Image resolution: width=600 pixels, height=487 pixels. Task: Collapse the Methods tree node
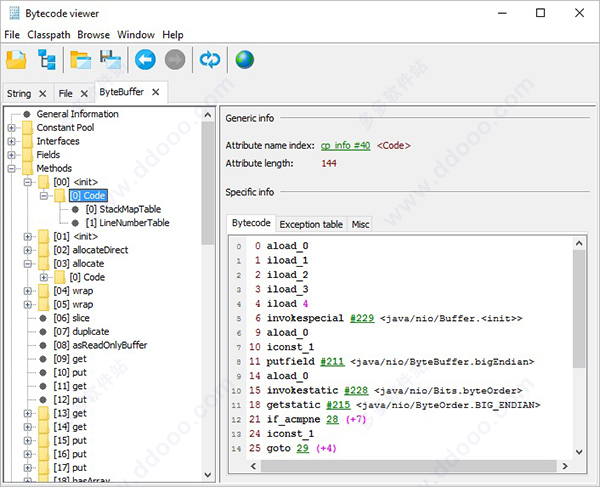11,168
